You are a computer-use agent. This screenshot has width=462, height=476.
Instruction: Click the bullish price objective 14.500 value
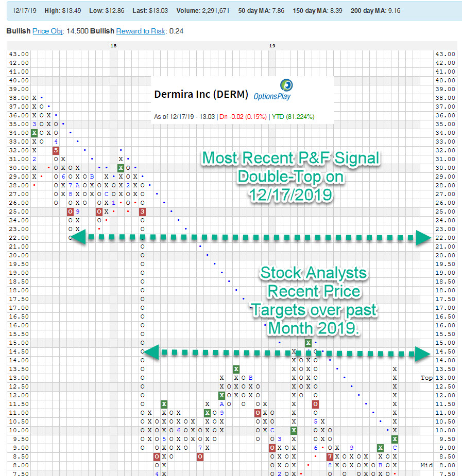click(x=77, y=31)
